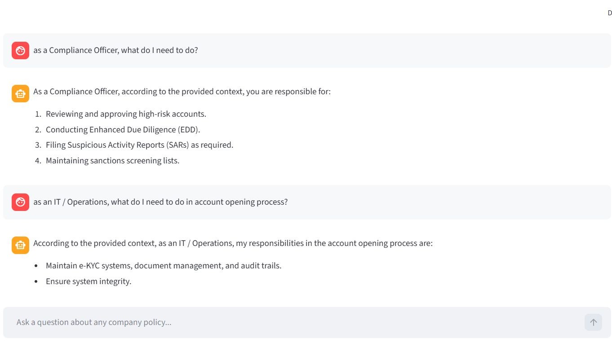Click the user avatar next to the IT / Operations question
The image size is (612, 364).
click(20, 202)
